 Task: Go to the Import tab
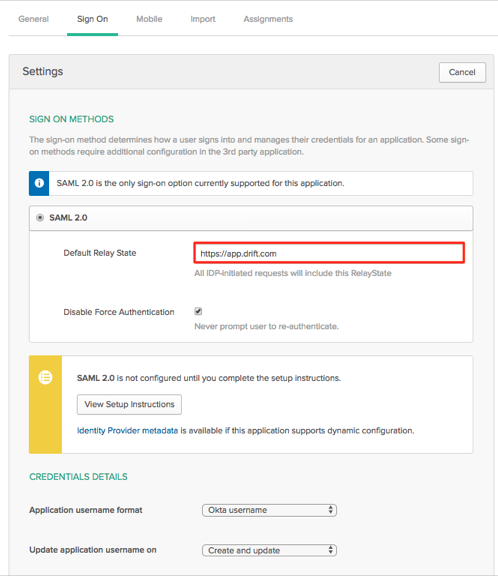click(x=203, y=19)
